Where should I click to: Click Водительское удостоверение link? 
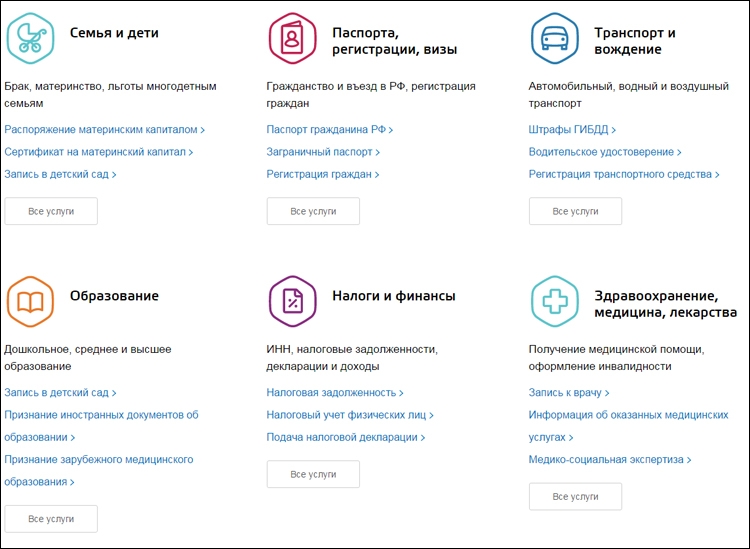(x=605, y=152)
